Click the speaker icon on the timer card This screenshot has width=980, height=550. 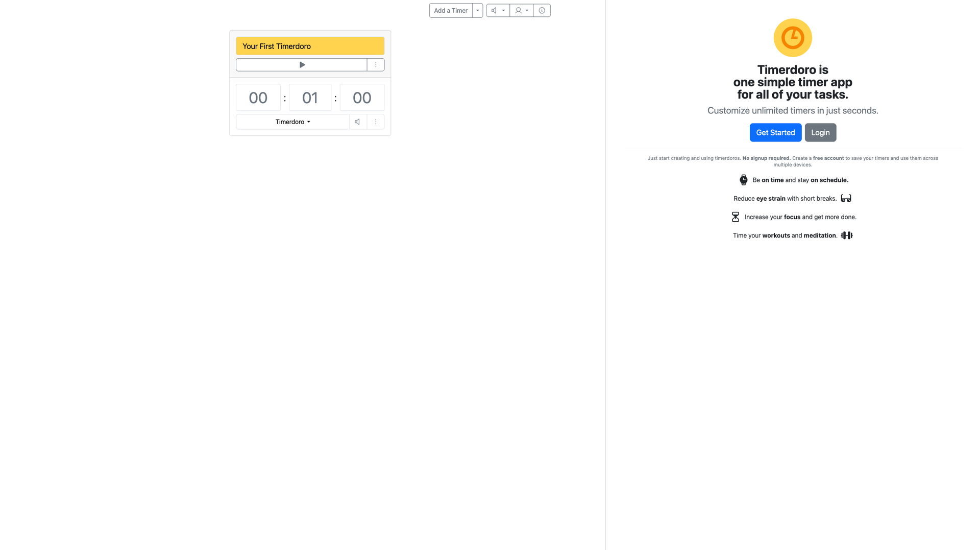(x=357, y=122)
